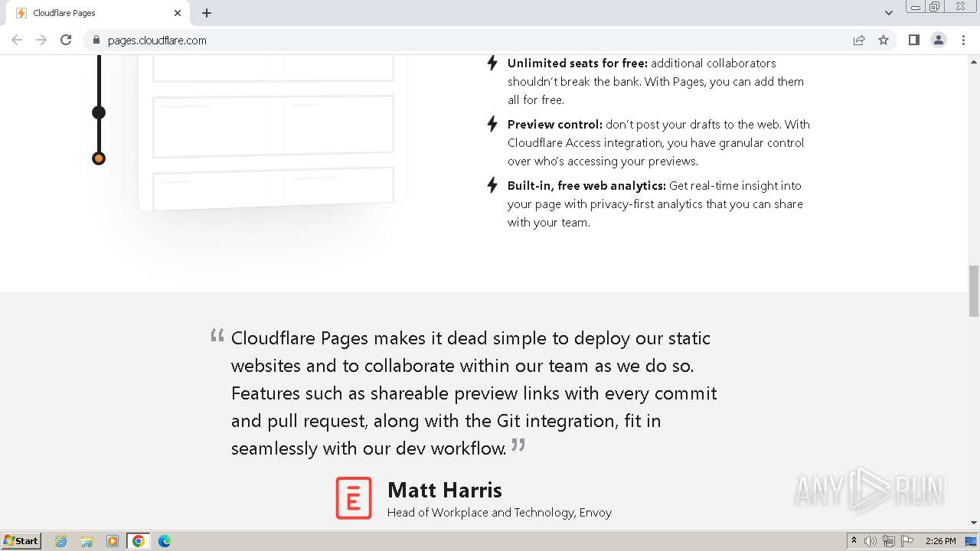Launch Internet Explorer from taskbar
This screenshot has width=980, height=551.
tap(60, 541)
